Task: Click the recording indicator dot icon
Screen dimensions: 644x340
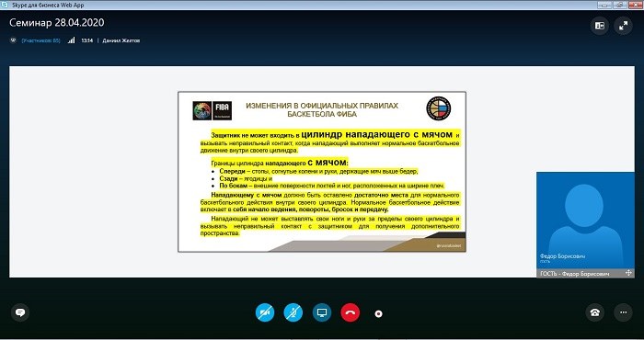Action: (378, 313)
